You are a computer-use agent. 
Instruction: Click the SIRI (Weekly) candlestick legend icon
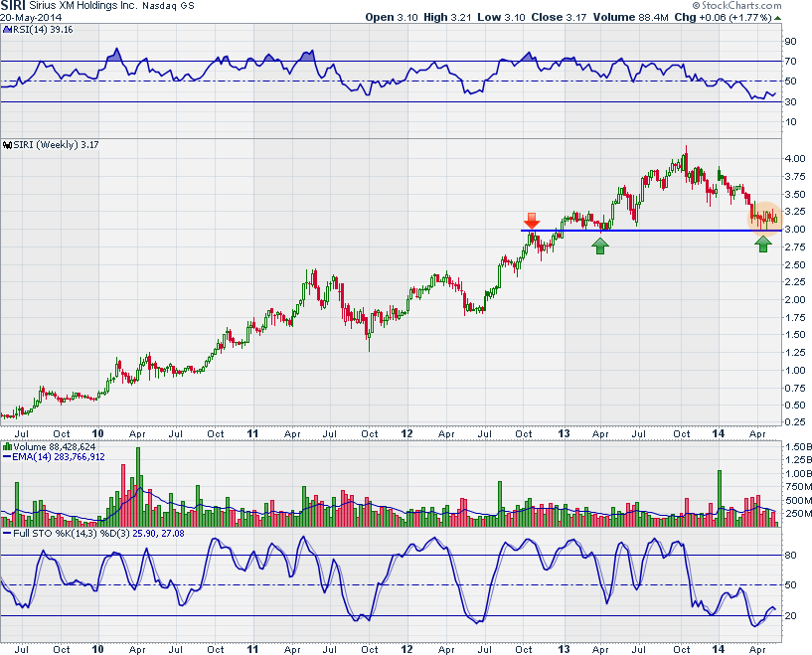(x=6, y=146)
